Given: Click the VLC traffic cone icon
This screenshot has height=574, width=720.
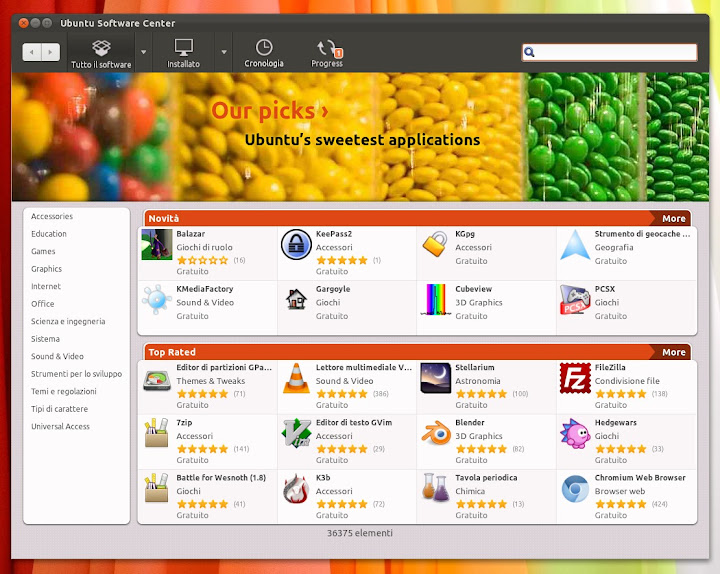Looking at the screenshot, I should (296, 378).
